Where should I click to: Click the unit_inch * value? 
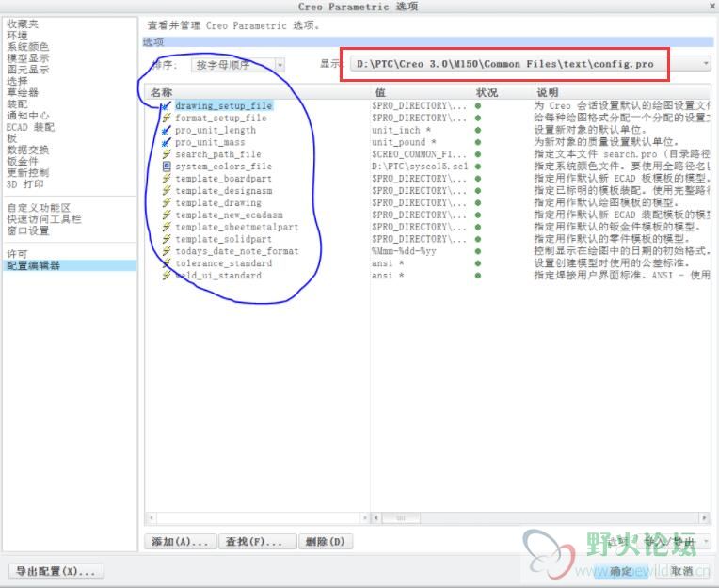tap(401, 130)
